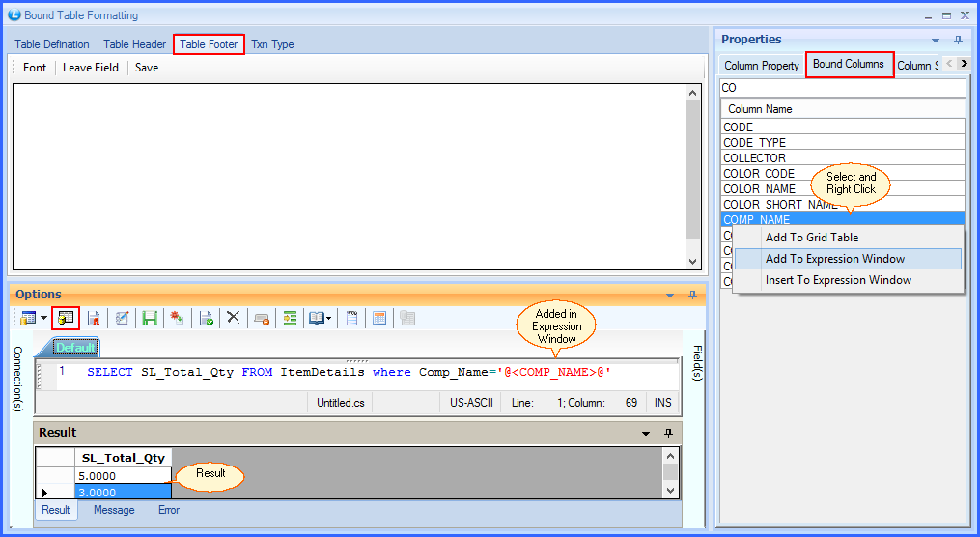980x537 pixels.
Task: Select the 3.0000 result cell
Action: (x=124, y=492)
